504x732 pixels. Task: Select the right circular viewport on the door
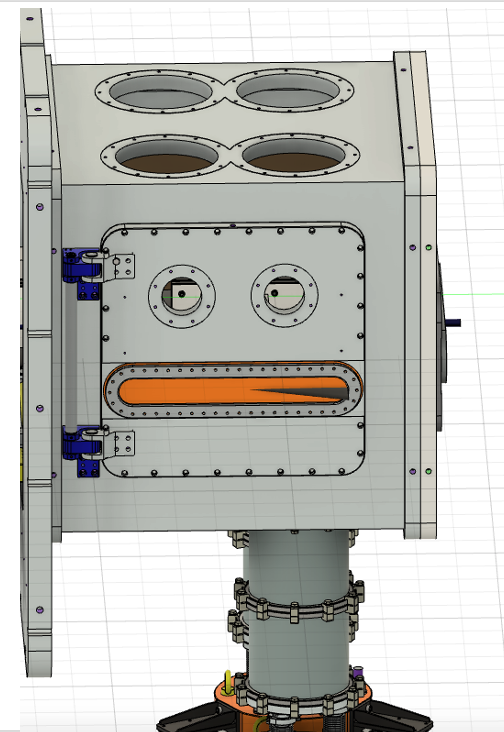[x=285, y=296]
